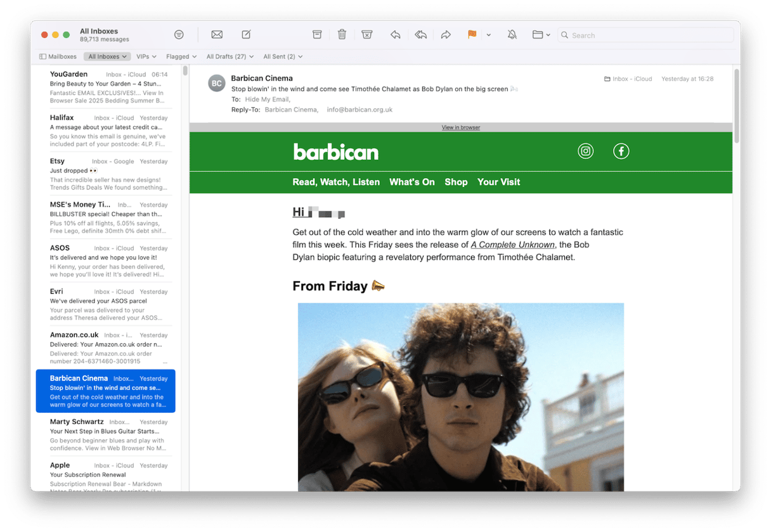771x532 pixels.
Task: Flag the message with the flag icon
Action: 472,35
